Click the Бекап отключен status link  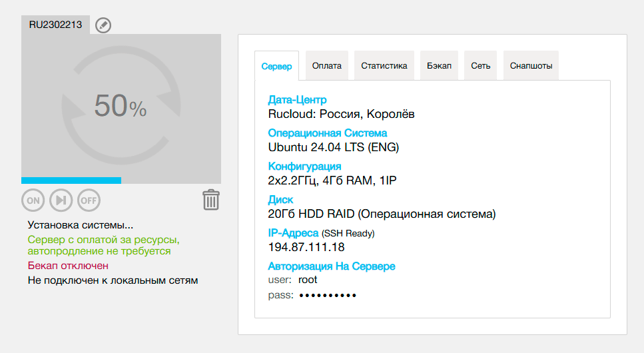point(68,266)
